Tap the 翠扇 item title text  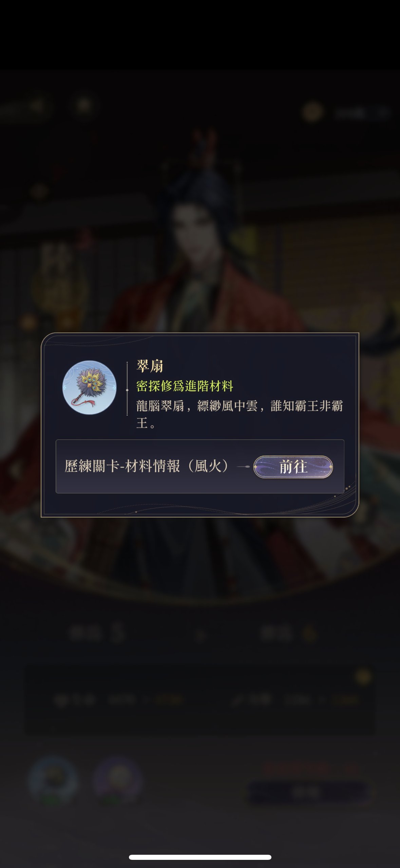tap(150, 366)
